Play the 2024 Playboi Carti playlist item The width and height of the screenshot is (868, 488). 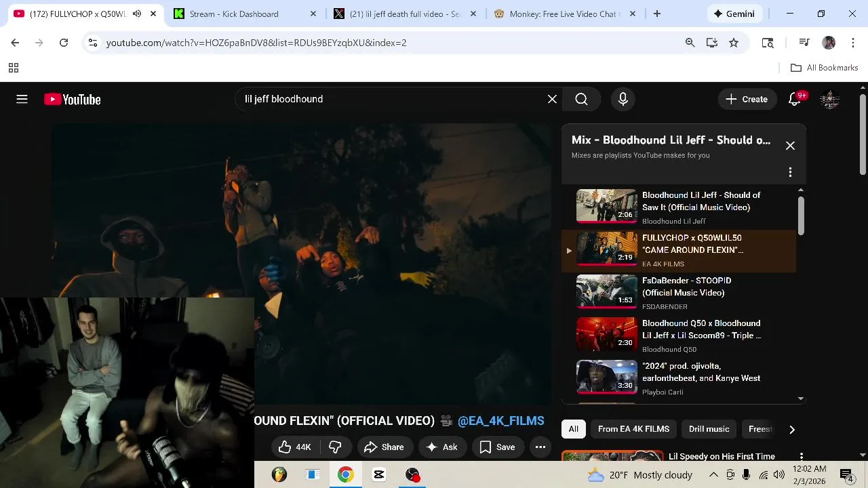point(679,378)
